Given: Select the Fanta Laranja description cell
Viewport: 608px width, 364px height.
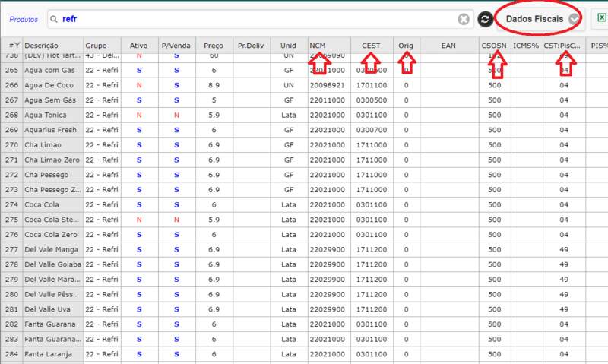Looking at the screenshot, I should click(x=53, y=354).
